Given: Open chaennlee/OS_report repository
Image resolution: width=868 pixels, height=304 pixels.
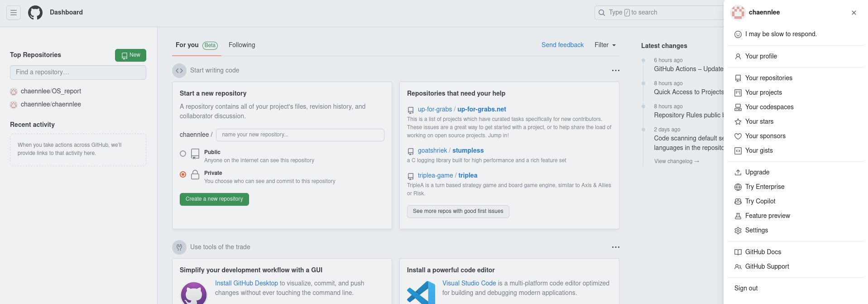Looking at the screenshot, I should [51, 92].
